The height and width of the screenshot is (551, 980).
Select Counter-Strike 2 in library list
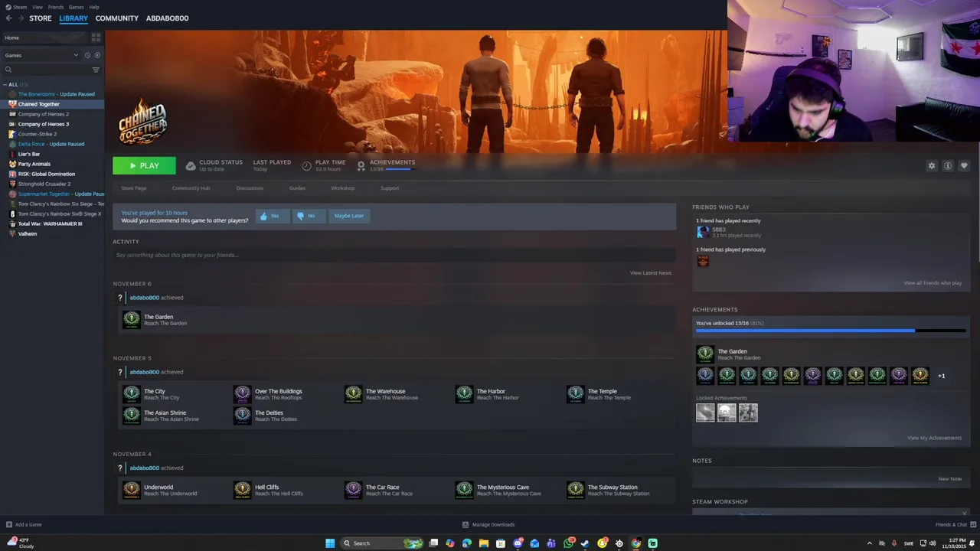52,134
